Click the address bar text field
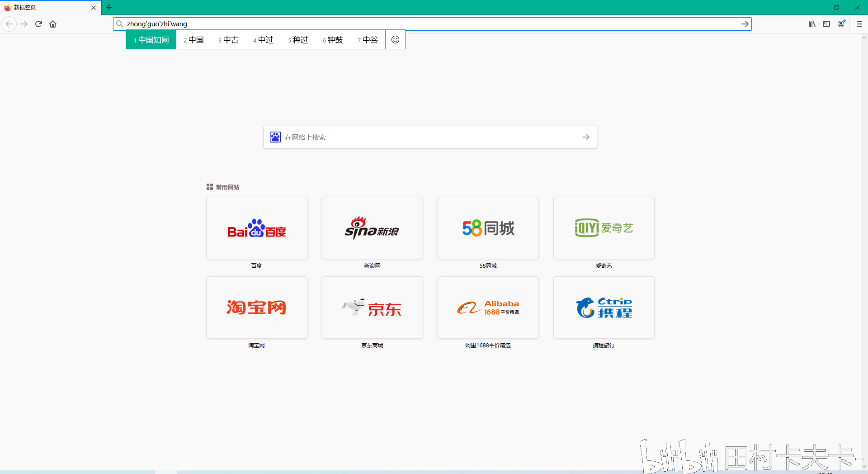Screen dimensions: 868x474 [x=432, y=24]
